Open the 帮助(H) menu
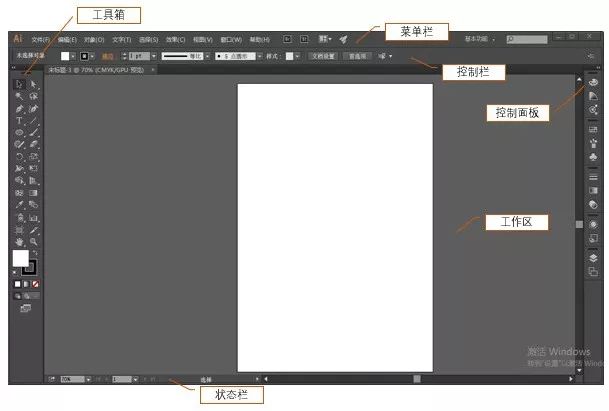The width and height of the screenshot is (609, 411). [259, 40]
